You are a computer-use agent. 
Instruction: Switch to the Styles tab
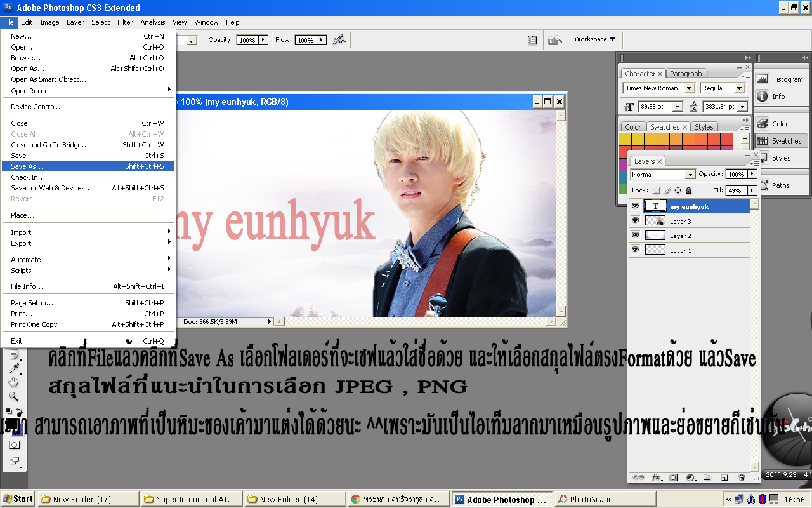704,127
